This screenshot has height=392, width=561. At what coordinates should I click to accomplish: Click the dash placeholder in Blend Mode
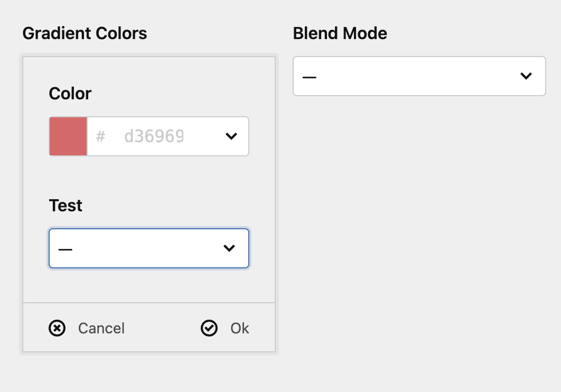point(310,77)
